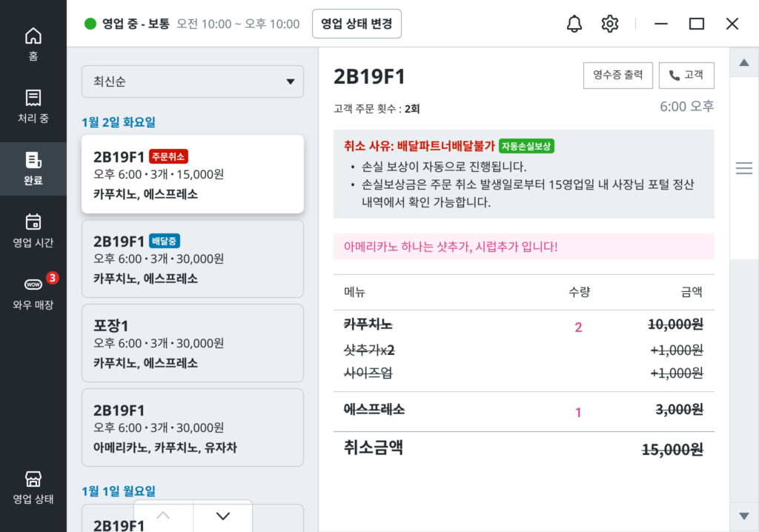Open 영업 상태 store icon

coord(33,487)
